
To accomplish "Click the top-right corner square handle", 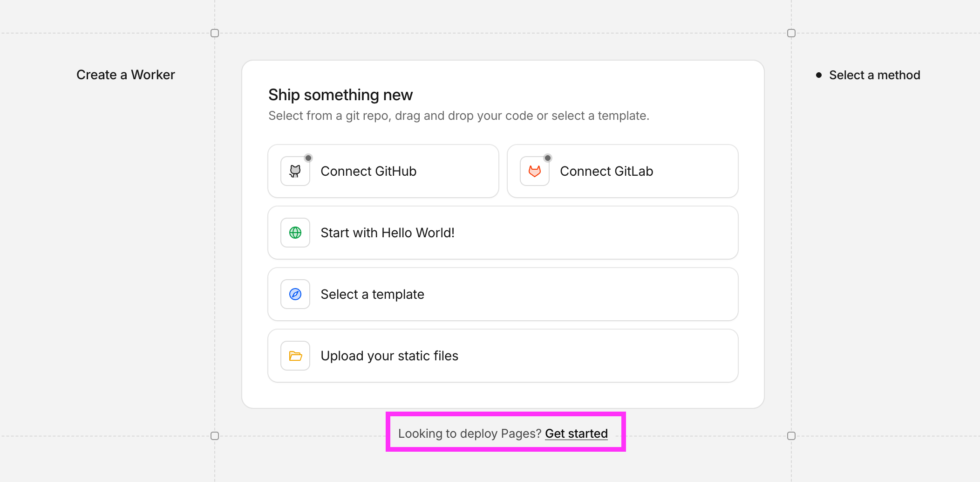I will click(791, 33).
